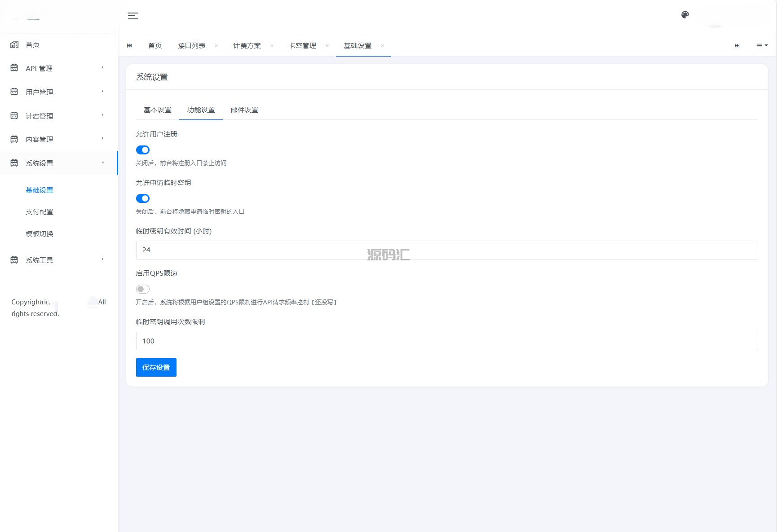Select the 功能设置 tab
Viewport: 777px width, 532px height.
point(201,110)
